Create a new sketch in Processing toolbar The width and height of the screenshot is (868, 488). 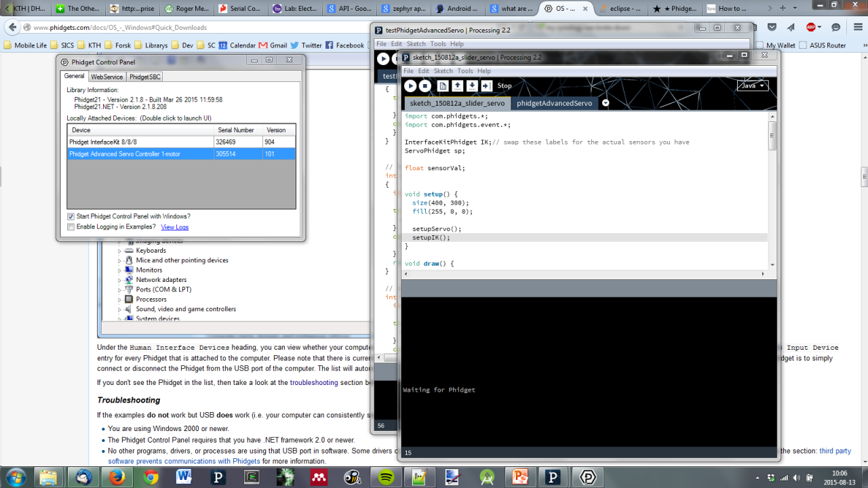pos(443,86)
